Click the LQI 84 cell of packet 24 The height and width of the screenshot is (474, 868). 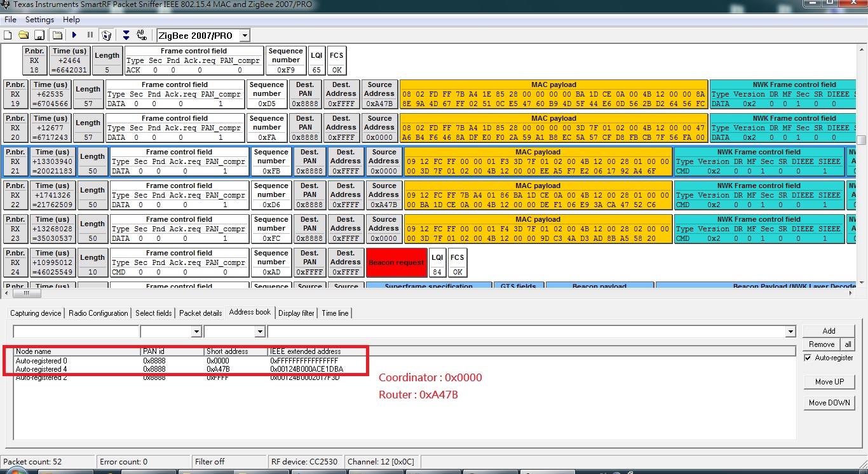(437, 263)
